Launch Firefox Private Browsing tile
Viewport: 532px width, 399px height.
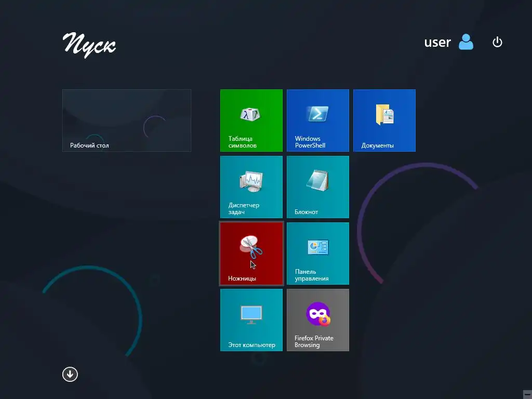[x=317, y=320]
